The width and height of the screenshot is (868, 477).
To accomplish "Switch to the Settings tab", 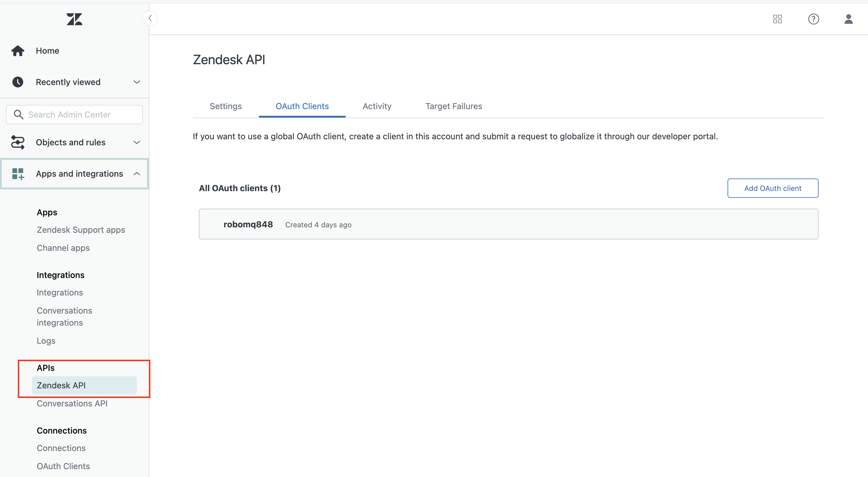I will point(225,106).
